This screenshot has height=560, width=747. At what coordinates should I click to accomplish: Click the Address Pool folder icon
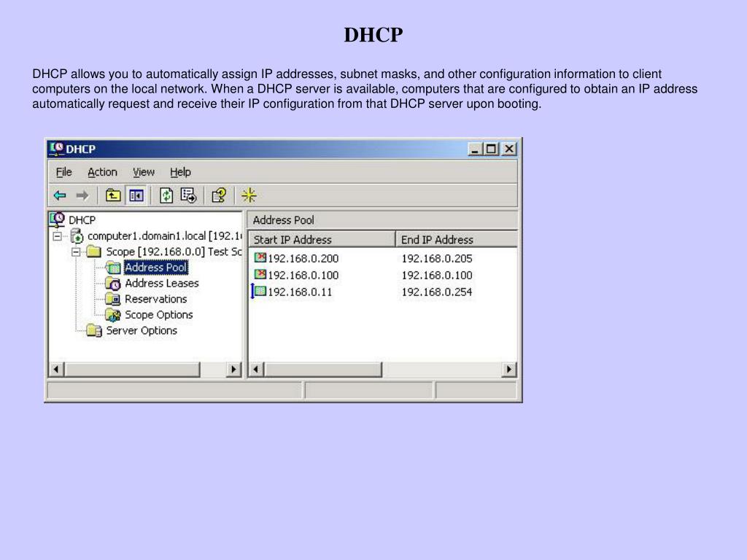(x=113, y=268)
